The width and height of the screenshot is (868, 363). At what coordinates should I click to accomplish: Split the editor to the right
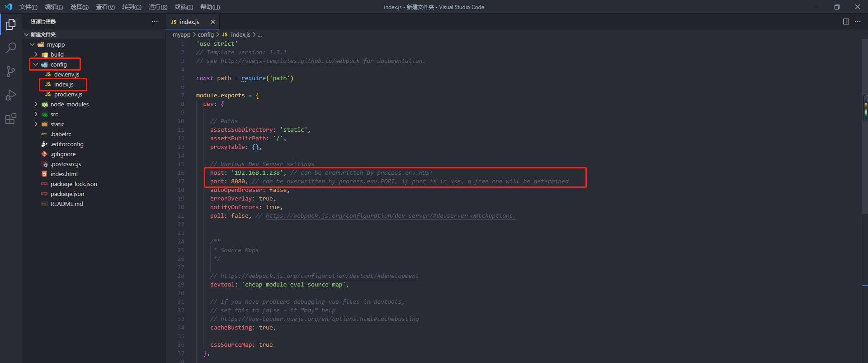click(x=846, y=22)
